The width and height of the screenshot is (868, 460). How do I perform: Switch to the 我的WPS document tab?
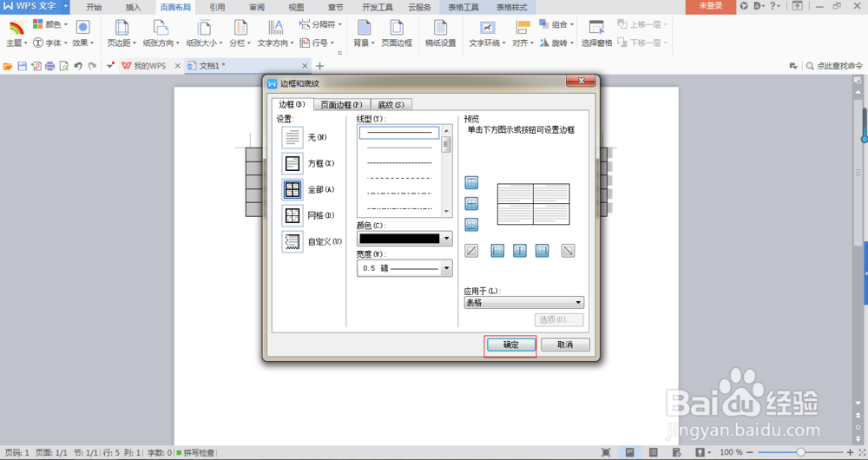[149, 66]
